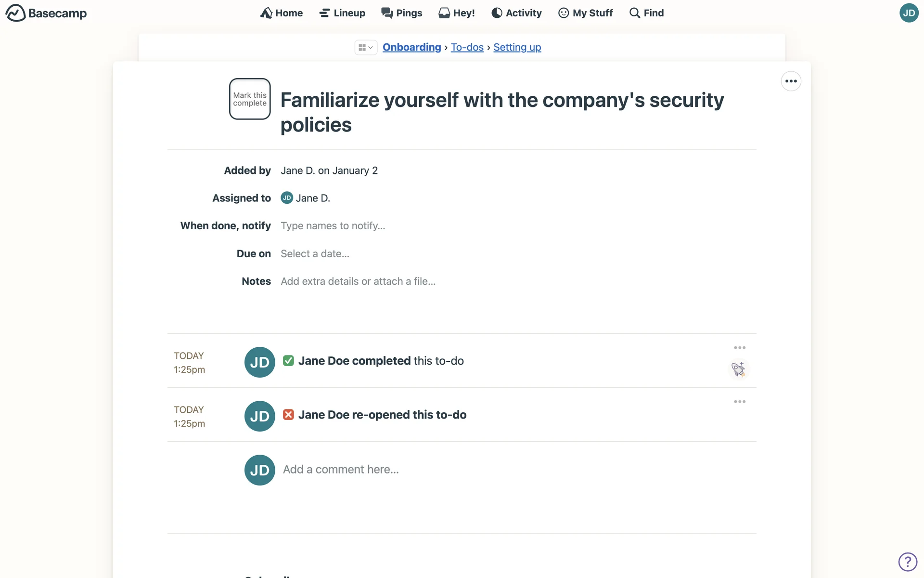Image resolution: width=924 pixels, height=578 pixels.
Task: Open the Hey! inbox notifications
Action: tap(457, 13)
